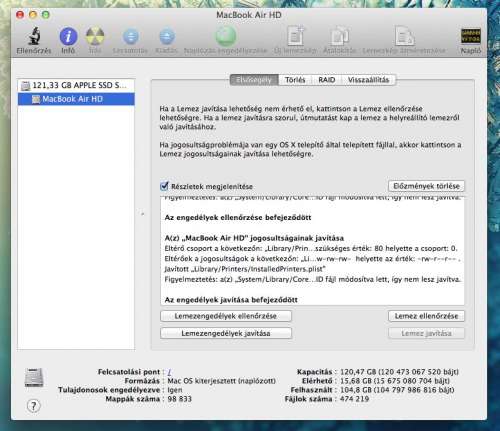Screen dimensions: 500x431
Task: Click the Lemez javítása button
Action: pos(426,333)
